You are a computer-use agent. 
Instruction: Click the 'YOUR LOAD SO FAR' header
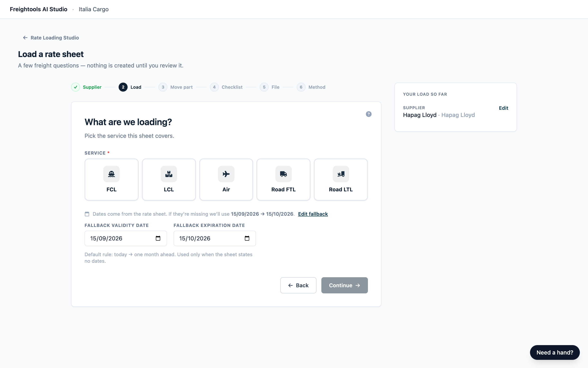pos(425,94)
